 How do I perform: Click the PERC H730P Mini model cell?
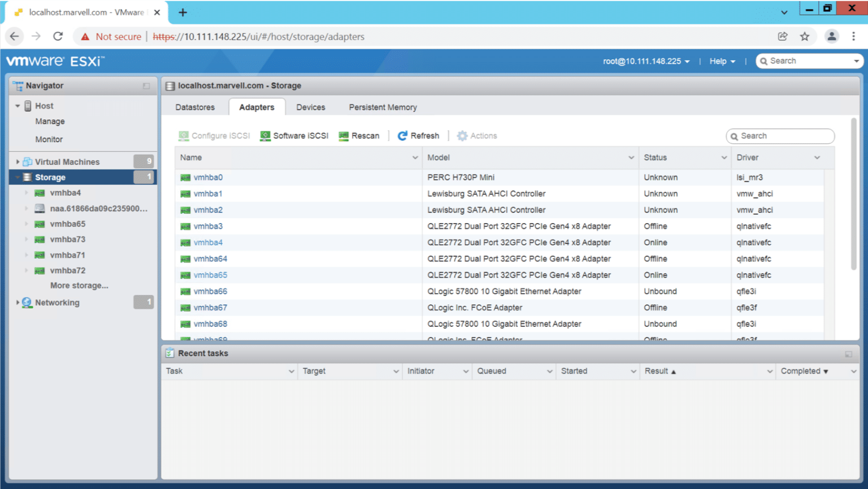[461, 178]
